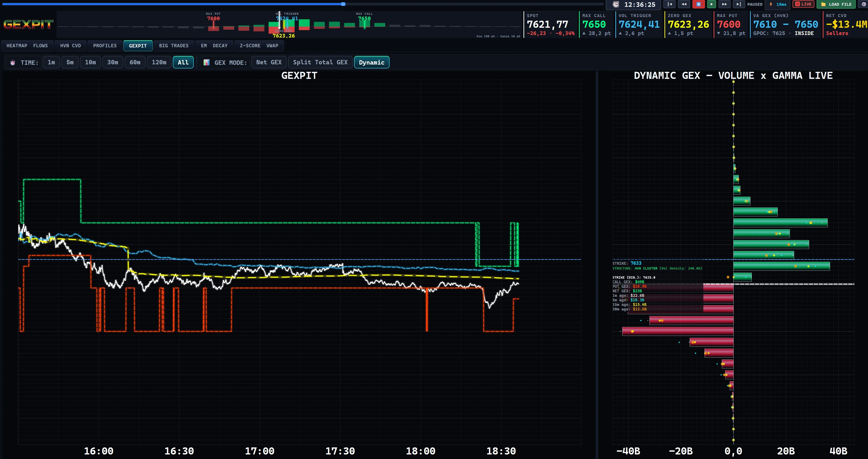This screenshot has width=868, height=459.
Task: Click the clock icon beside 12:36:25
Action: pyautogui.click(x=616, y=4)
